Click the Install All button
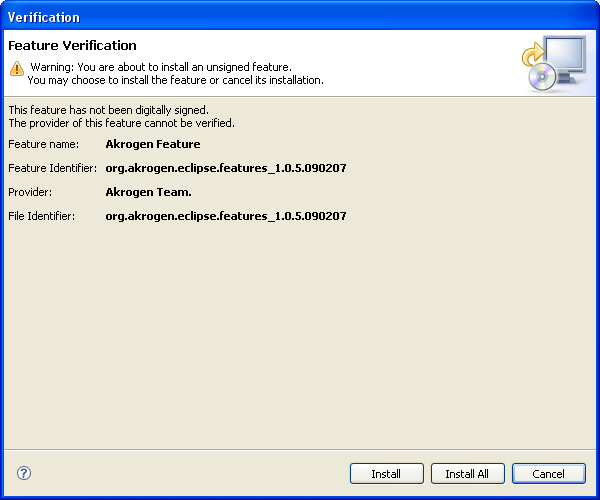600x500 pixels. click(468, 474)
